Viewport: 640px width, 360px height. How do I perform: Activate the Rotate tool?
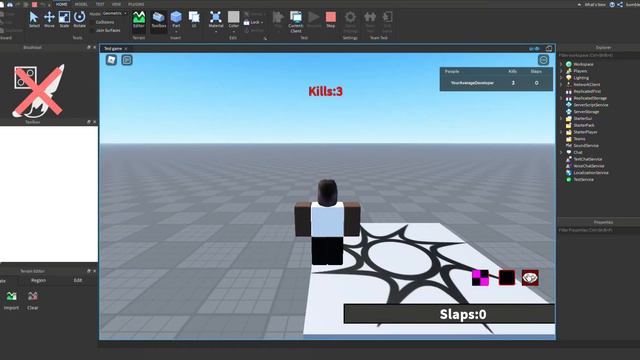coord(79,19)
